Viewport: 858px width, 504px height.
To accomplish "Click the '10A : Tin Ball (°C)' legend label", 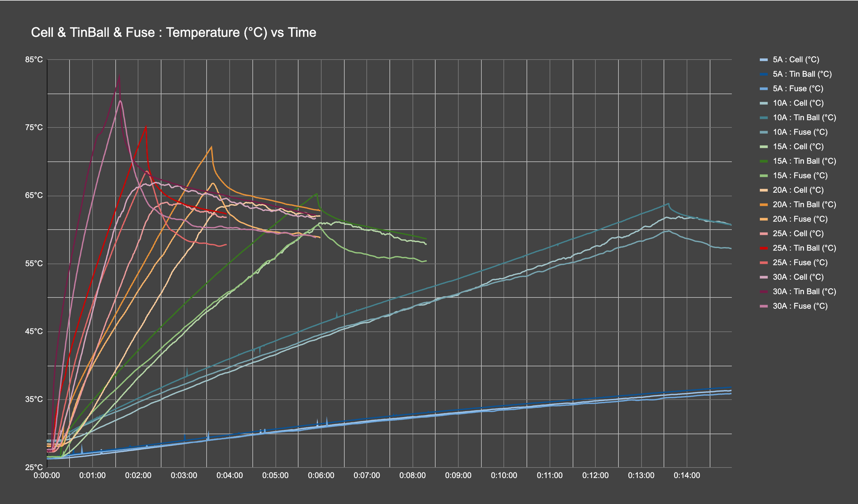I will coord(804,118).
